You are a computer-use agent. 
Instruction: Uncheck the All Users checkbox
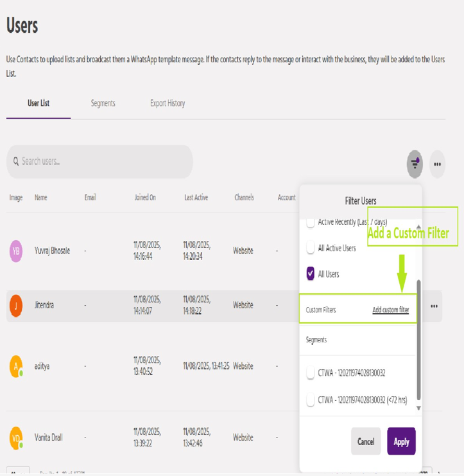coord(311,274)
